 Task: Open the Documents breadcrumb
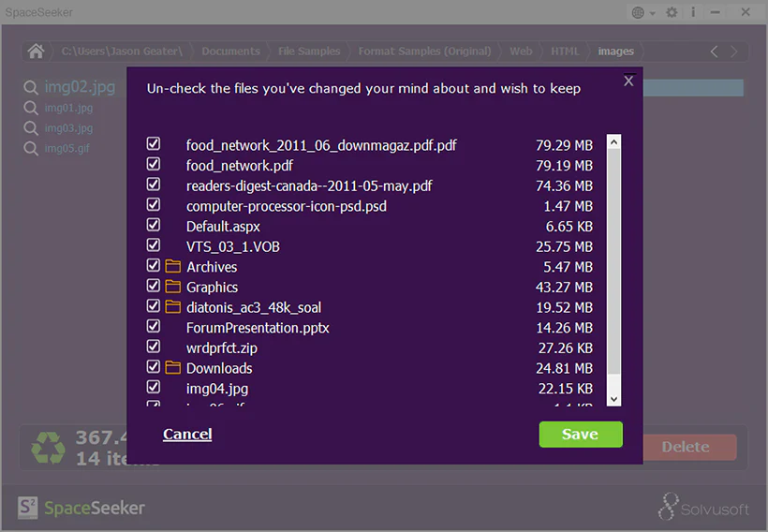[230, 51]
